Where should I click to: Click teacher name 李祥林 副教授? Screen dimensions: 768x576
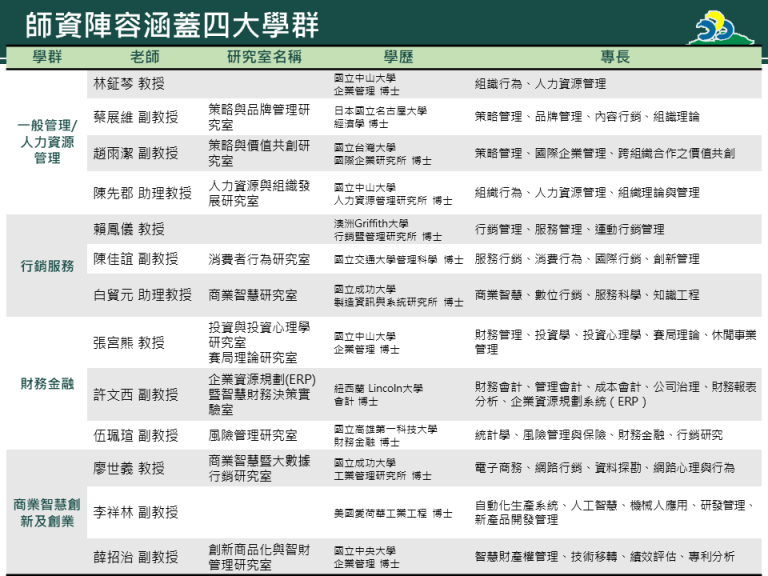(135, 512)
